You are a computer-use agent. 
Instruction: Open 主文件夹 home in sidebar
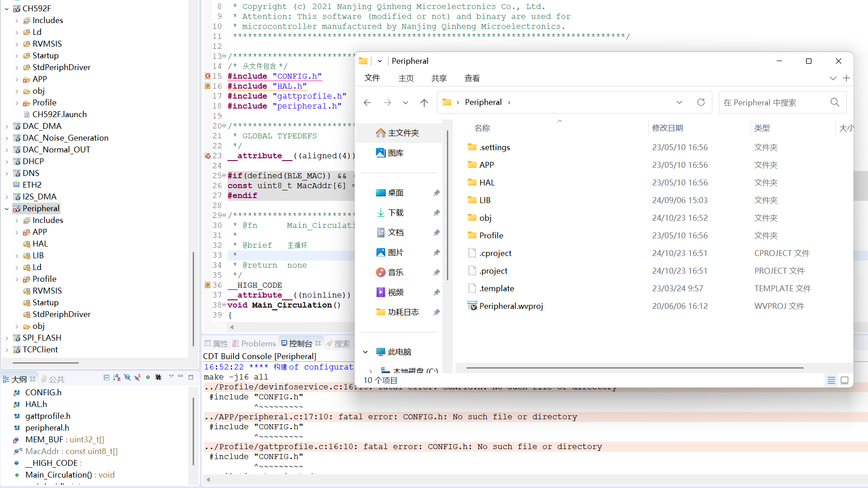tap(398, 133)
